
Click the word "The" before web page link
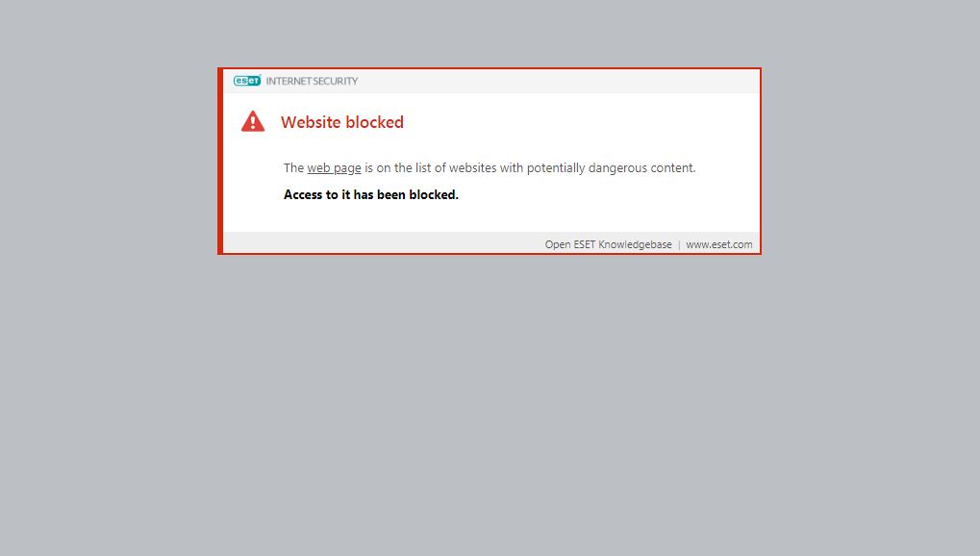pyautogui.click(x=293, y=167)
